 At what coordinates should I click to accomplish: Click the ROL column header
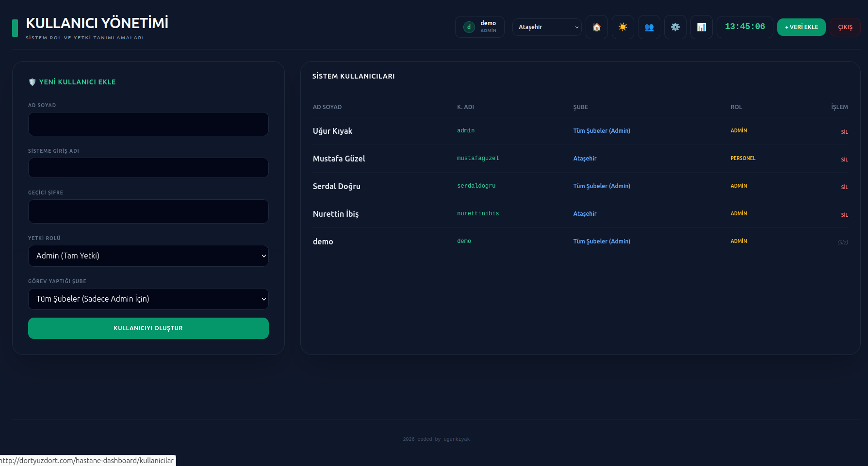(736, 107)
